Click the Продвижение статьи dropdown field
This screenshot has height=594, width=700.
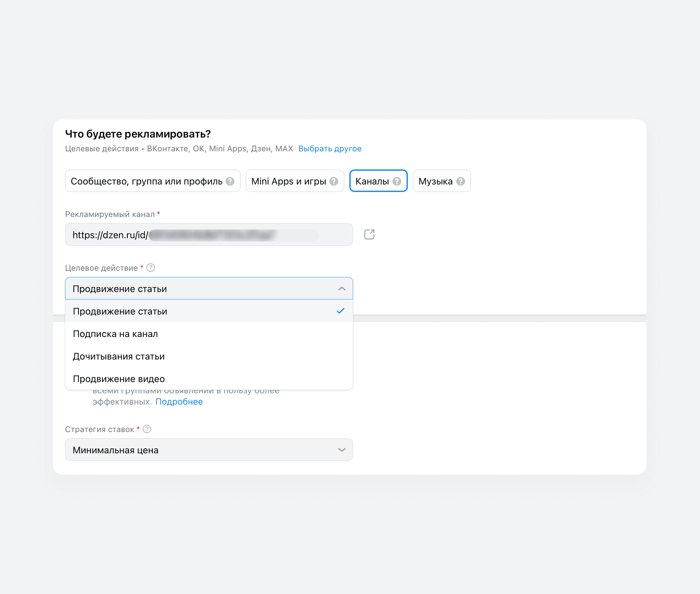(209, 289)
